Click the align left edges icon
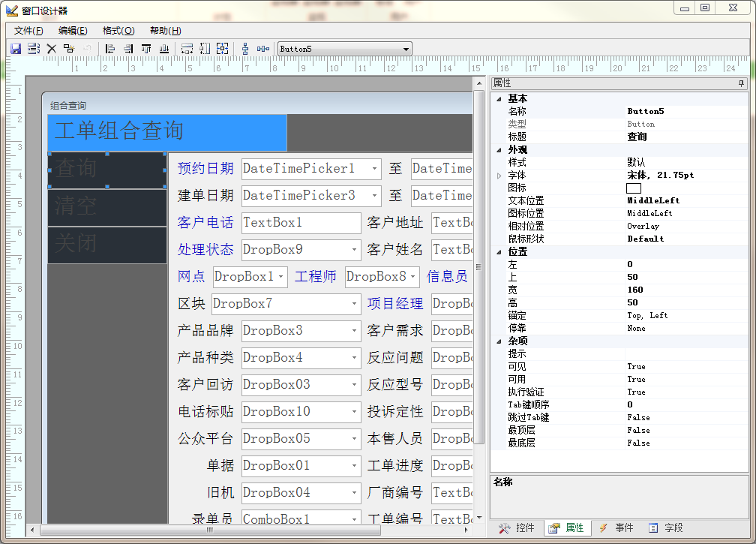756x544 pixels. (110, 49)
